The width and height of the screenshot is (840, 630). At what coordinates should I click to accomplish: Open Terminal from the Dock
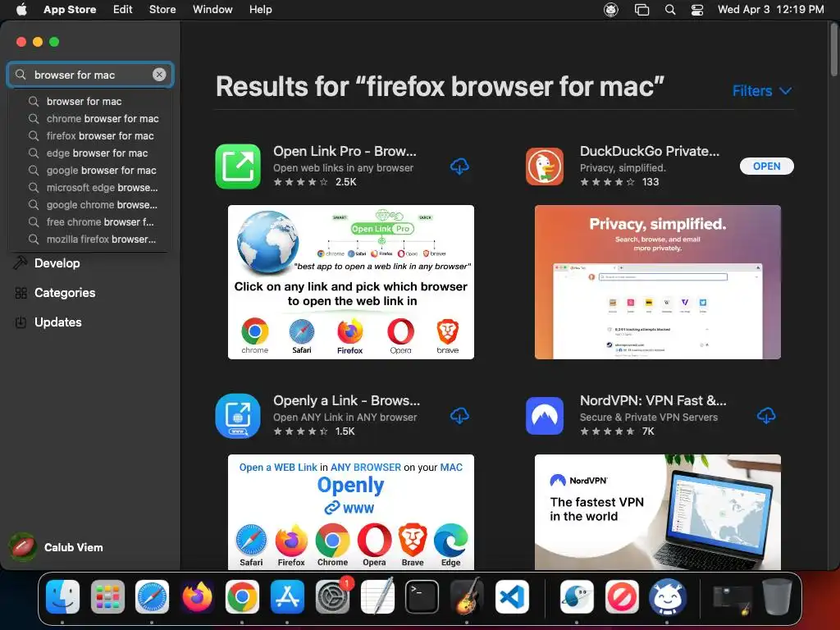coord(422,596)
